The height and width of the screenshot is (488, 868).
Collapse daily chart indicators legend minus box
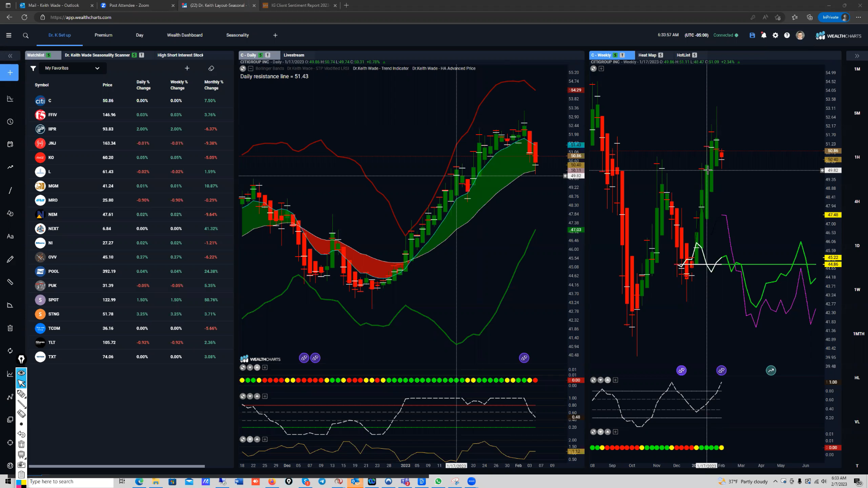[x=250, y=69]
